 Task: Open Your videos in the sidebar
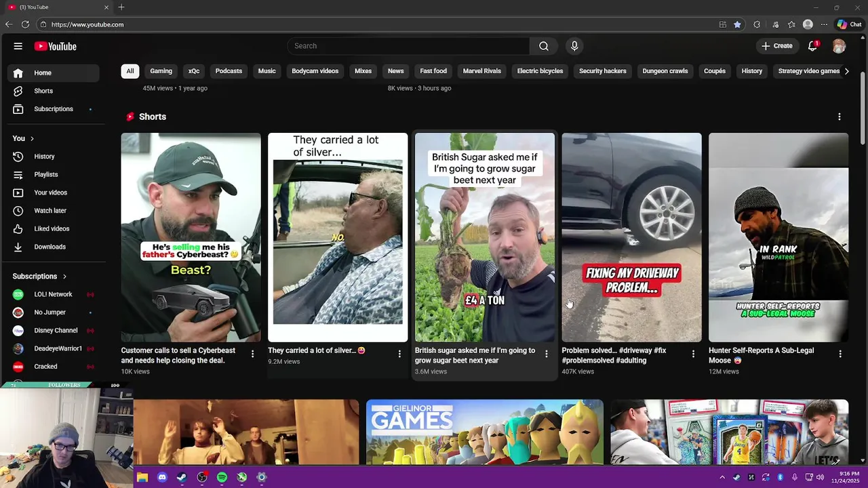(x=50, y=192)
